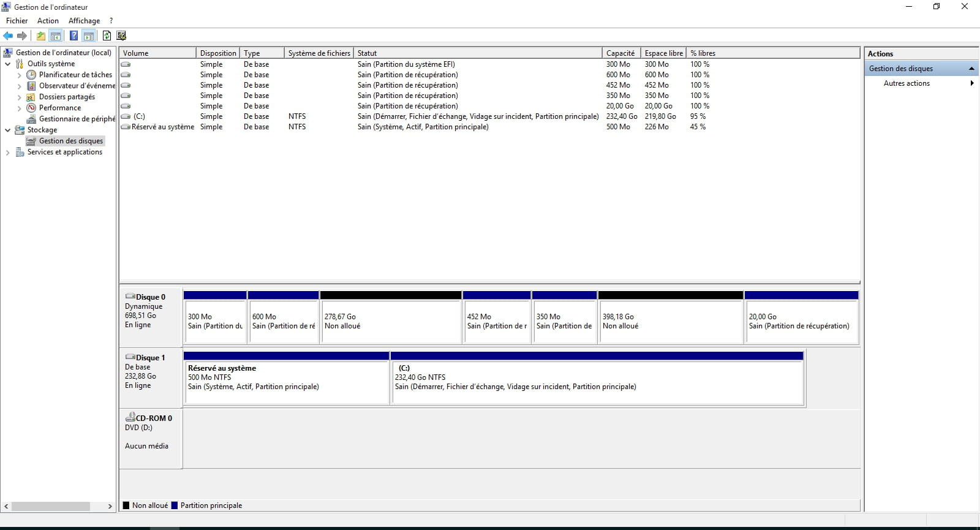
Task: Select the Performance node icon in tree
Action: (x=31, y=108)
